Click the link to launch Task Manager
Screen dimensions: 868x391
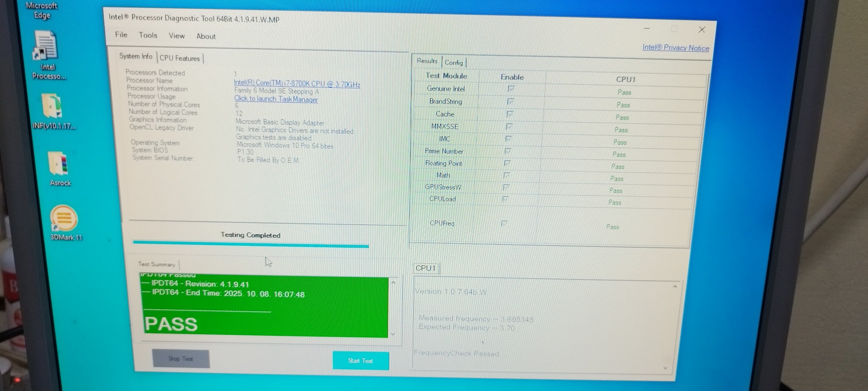276,99
